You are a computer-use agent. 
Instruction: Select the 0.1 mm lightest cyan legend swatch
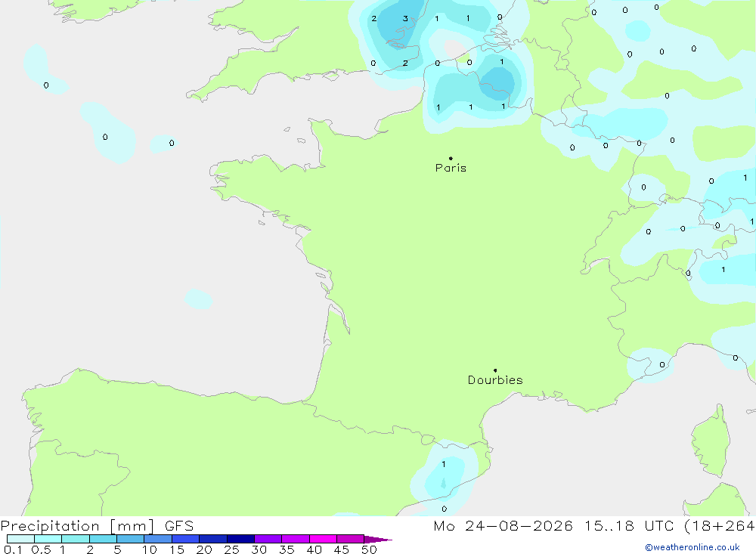click(x=20, y=539)
